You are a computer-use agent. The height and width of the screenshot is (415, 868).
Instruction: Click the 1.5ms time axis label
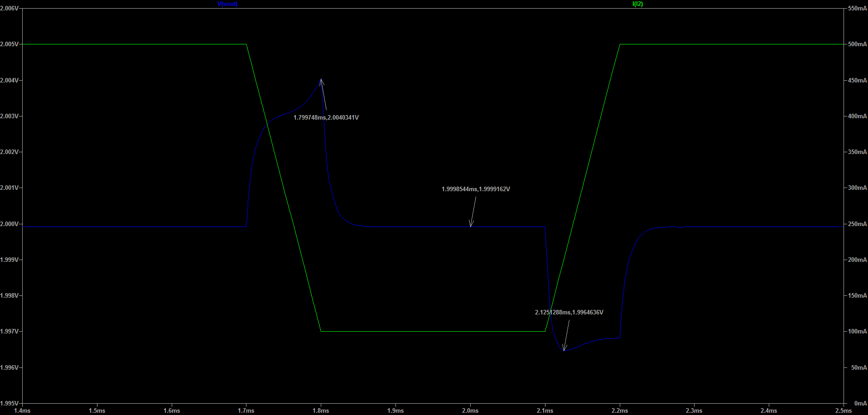(97, 411)
